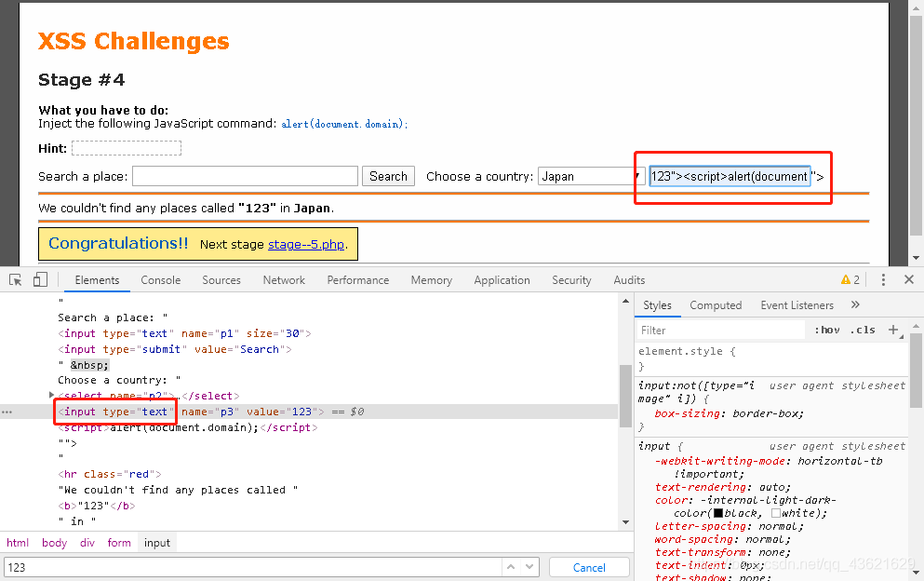
Task: Click the DOM tree scroll-down arrow
Action: pyautogui.click(x=625, y=522)
